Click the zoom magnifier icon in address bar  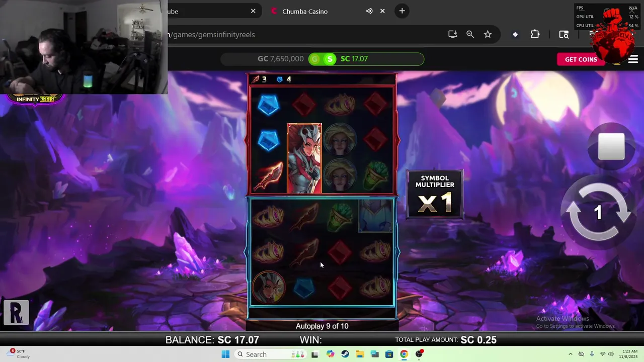pos(470,34)
